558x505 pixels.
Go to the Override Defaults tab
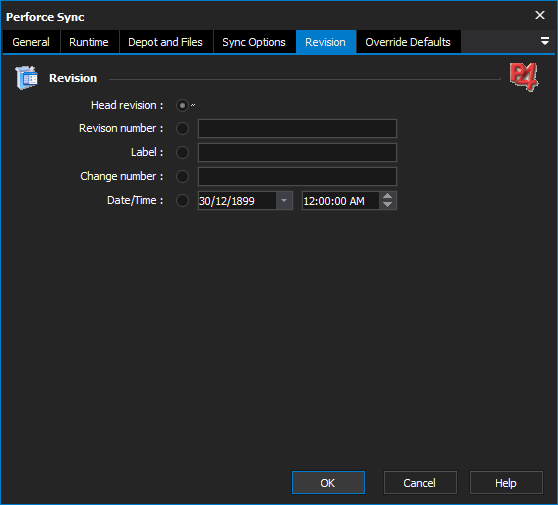[x=408, y=42]
